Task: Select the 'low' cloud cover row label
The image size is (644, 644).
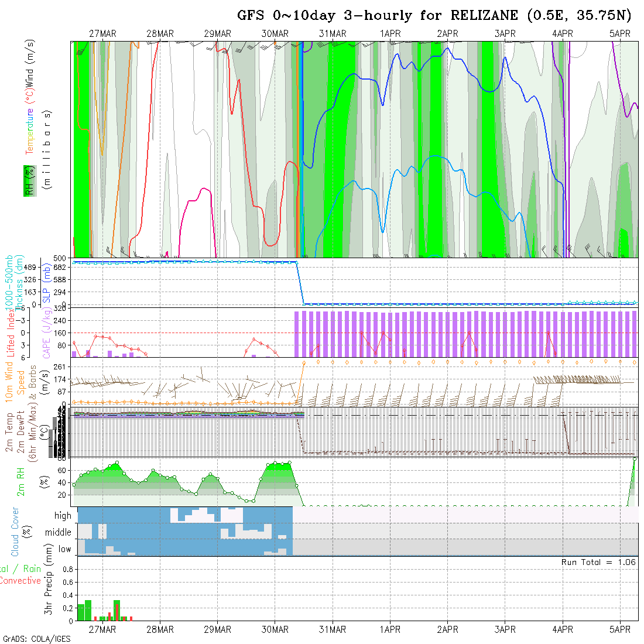Action: pyautogui.click(x=64, y=549)
